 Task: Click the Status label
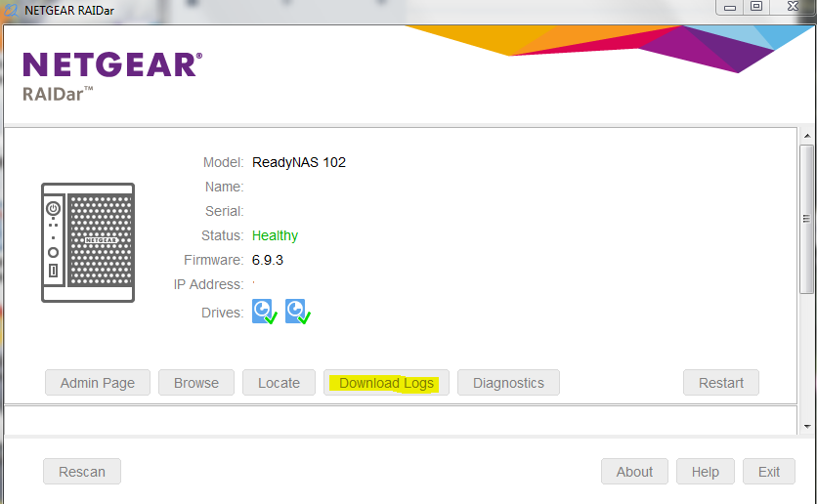pyautogui.click(x=223, y=235)
